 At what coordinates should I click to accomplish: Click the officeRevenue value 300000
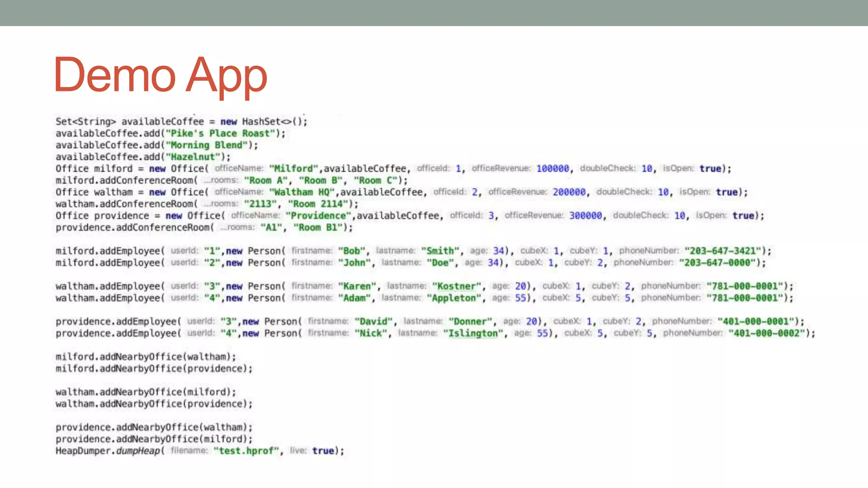click(585, 216)
